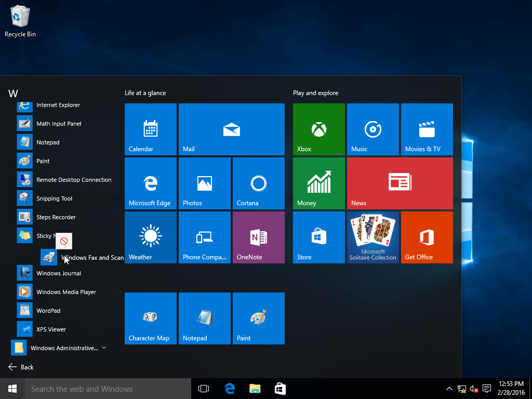Open the pinned Paint tile
Image resolution: width=532 pixels, height=399 pixels.
(x=259, y=318)
